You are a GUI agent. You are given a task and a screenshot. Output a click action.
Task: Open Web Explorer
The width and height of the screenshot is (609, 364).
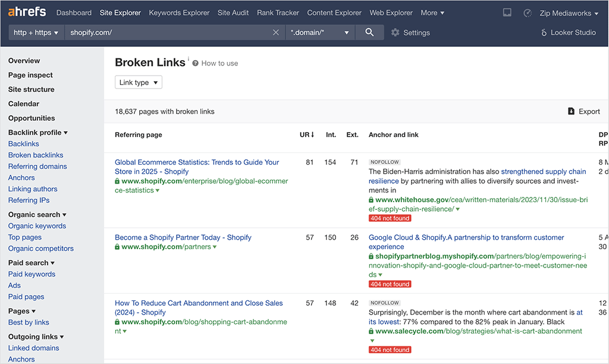(391, 13)
